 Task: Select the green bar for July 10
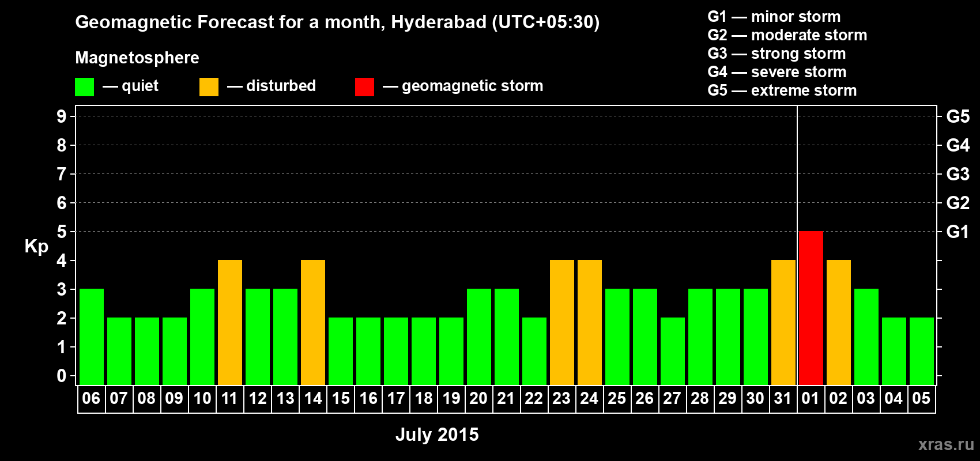click(202, 337)
